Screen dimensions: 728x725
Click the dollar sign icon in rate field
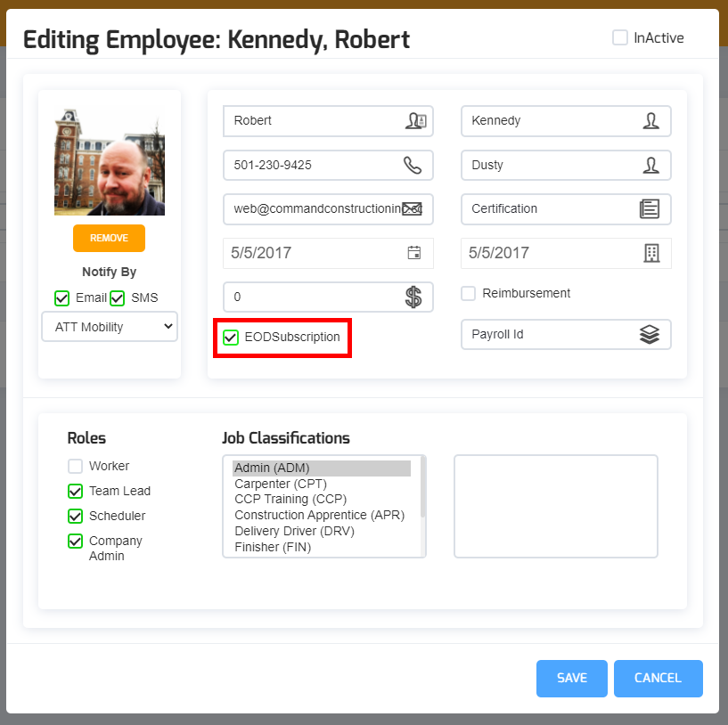[x=413, y=297]
